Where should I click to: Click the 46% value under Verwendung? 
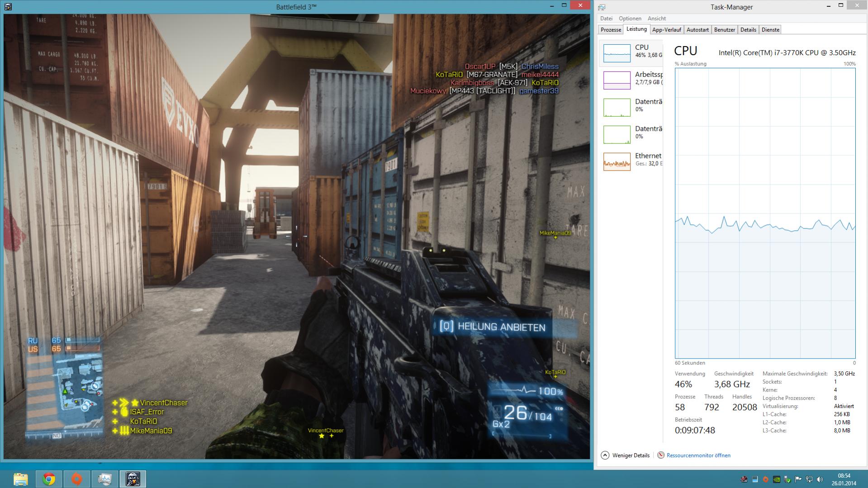(x=683, y=384)
